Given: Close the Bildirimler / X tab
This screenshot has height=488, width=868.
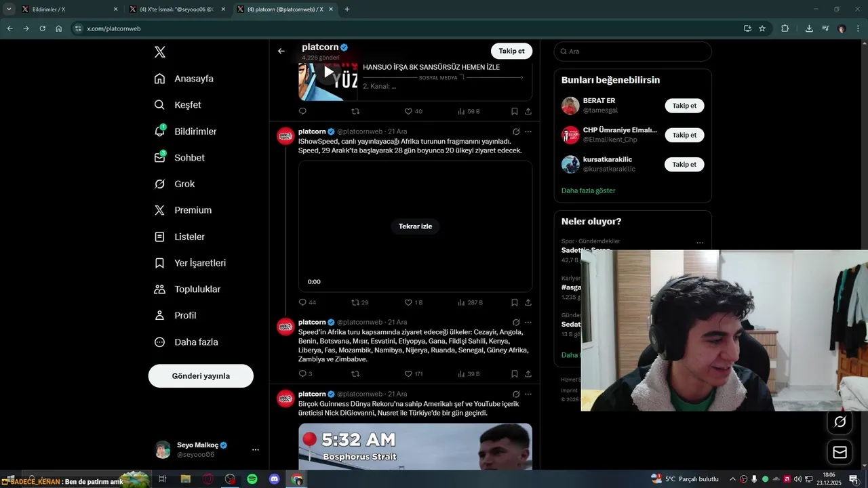Looking at the screenshot, I should (115, 9).
